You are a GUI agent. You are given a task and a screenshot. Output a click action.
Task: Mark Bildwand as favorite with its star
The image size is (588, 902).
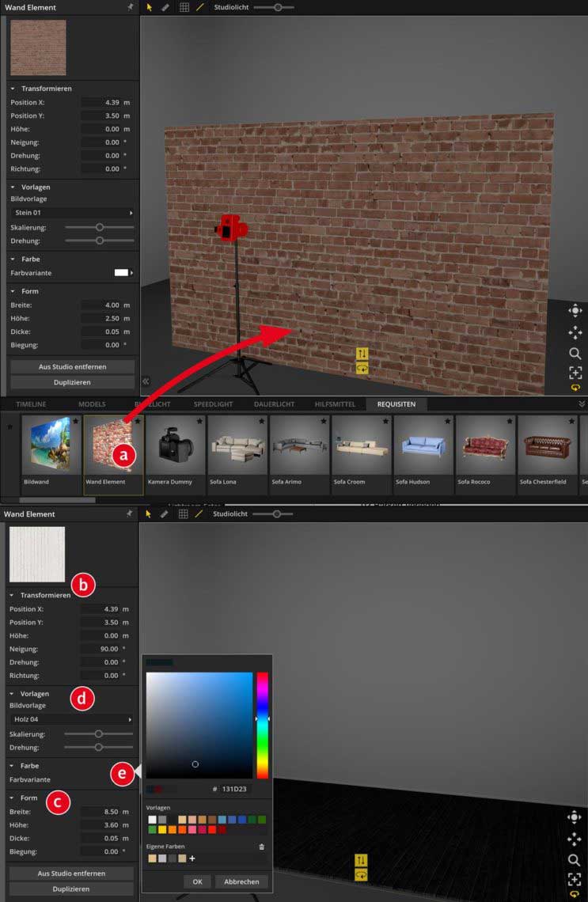[75, 421]
